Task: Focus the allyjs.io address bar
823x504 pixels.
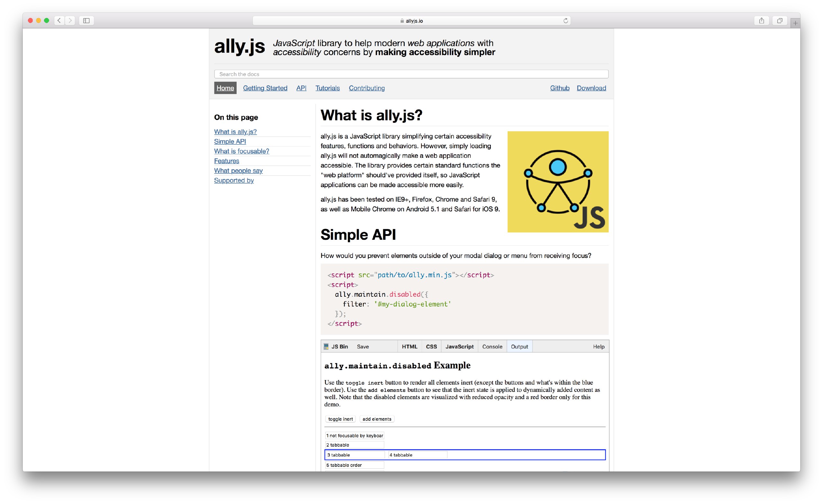Action: point(411,21)
